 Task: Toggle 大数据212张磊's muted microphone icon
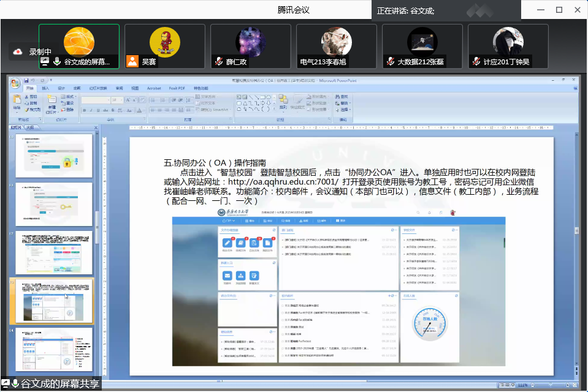[x=389, y=61]
